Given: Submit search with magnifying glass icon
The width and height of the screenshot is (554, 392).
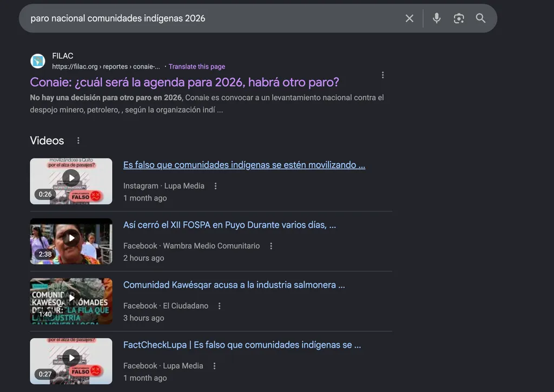Looking at the screenshot, I should 480,18.
